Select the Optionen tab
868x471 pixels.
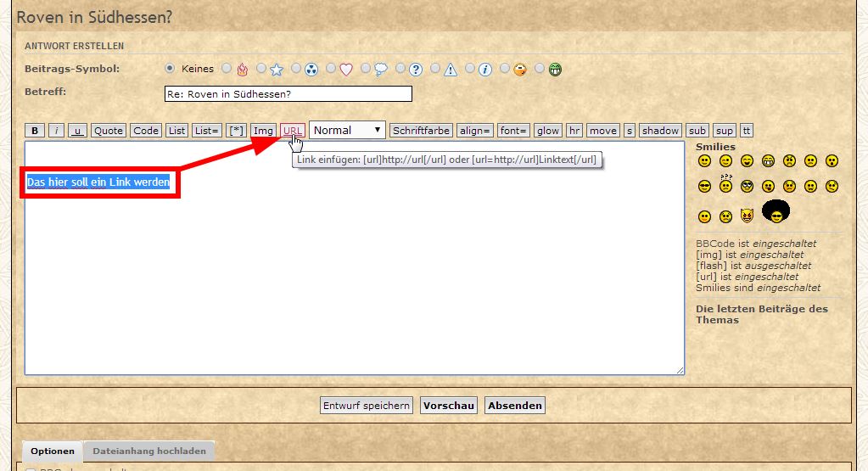tap(52, 451)
